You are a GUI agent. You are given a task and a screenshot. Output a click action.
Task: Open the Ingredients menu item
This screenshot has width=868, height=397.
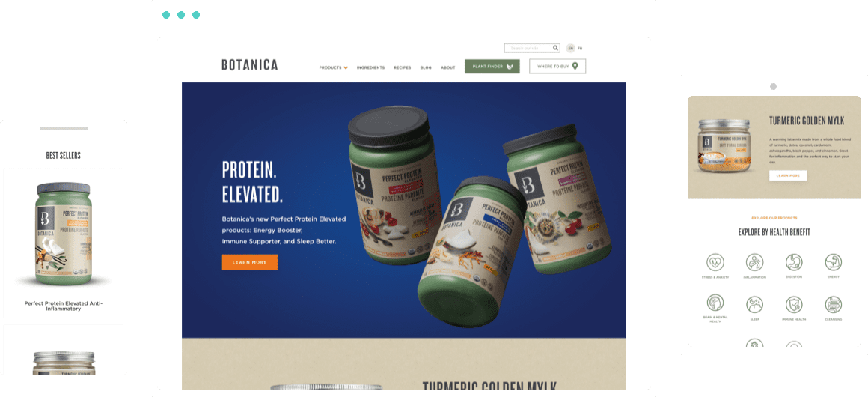click(370, 67)
